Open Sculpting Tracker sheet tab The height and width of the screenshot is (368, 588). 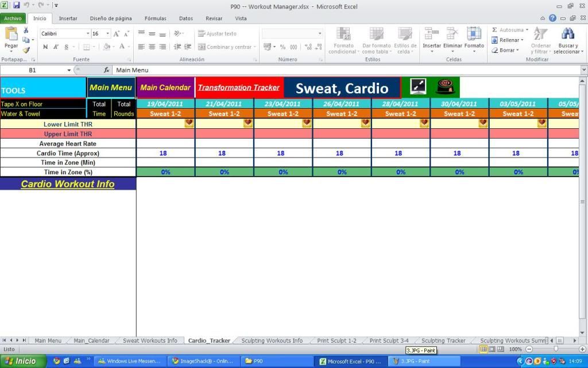(x=443, y=340)
